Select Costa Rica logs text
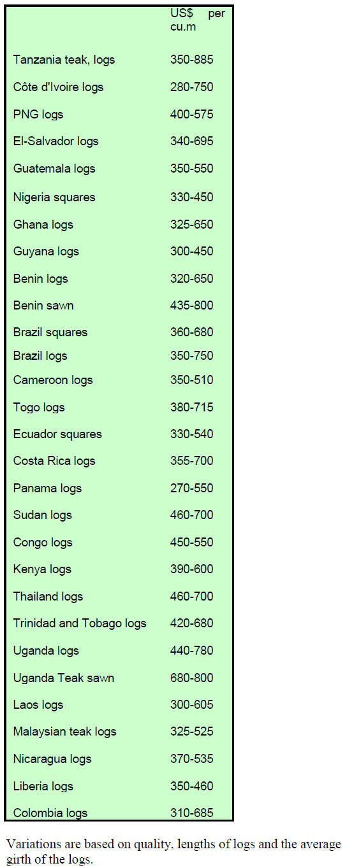 pyautogui.click(x=54, y=461)
